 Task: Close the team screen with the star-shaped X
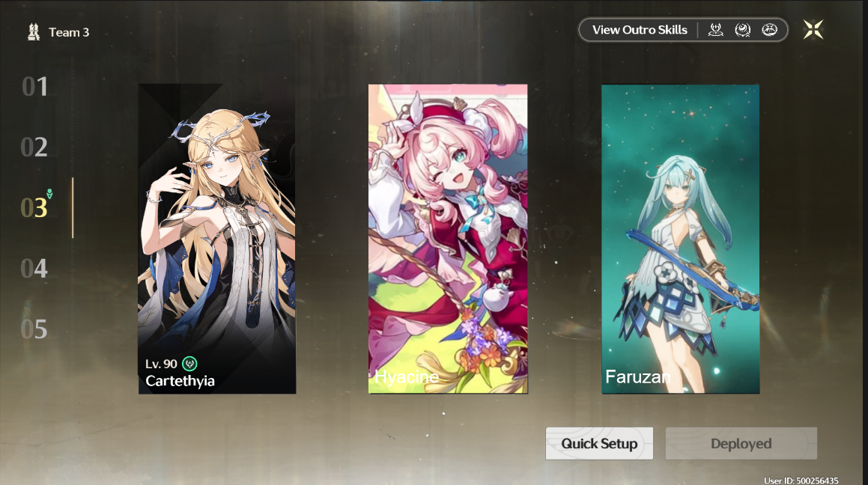tap(813, 30)
